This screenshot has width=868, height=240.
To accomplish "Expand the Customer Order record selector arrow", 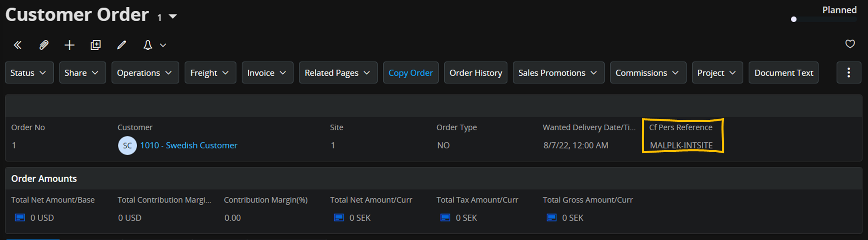I will 173,17.
